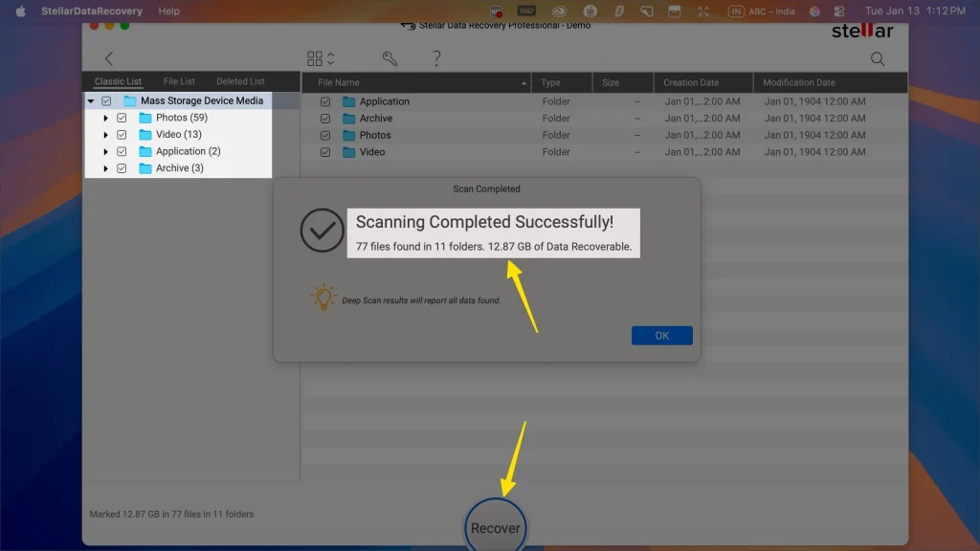
Task: Click the deep scan tip bulb icon
Action: (324, 295)
